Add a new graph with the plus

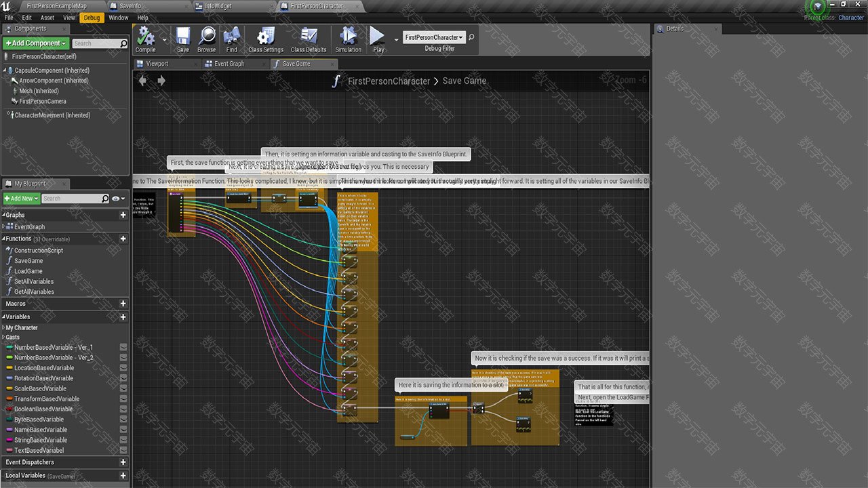(123, 215)
